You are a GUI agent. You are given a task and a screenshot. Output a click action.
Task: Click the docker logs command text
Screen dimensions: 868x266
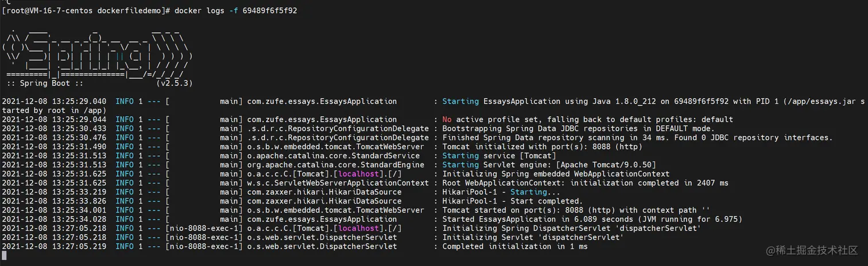pyautogui.click(x=243, y=11)
